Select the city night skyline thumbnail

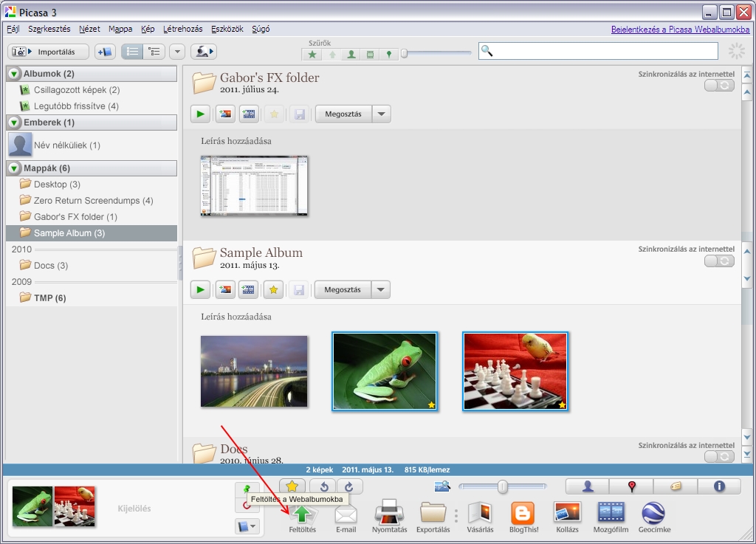254,371
